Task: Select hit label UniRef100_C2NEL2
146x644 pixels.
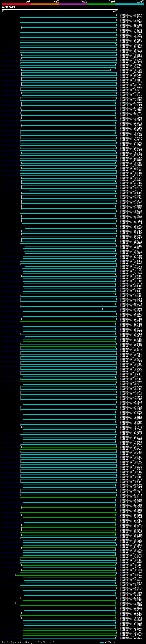Action: (131, 374)
